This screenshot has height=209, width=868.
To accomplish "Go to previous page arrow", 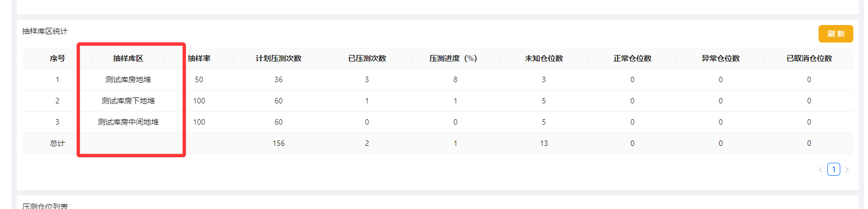I will tap(821, 170).
